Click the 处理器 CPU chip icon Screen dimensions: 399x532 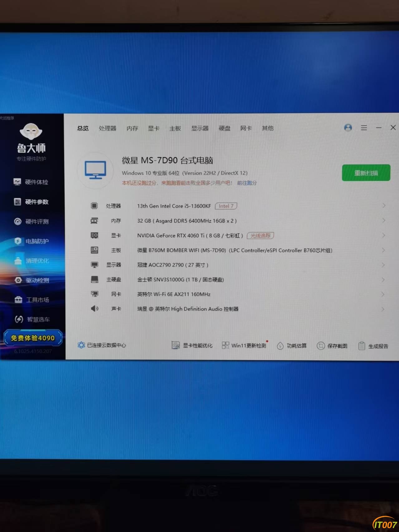pyautogui.click(x=94, y=206)
